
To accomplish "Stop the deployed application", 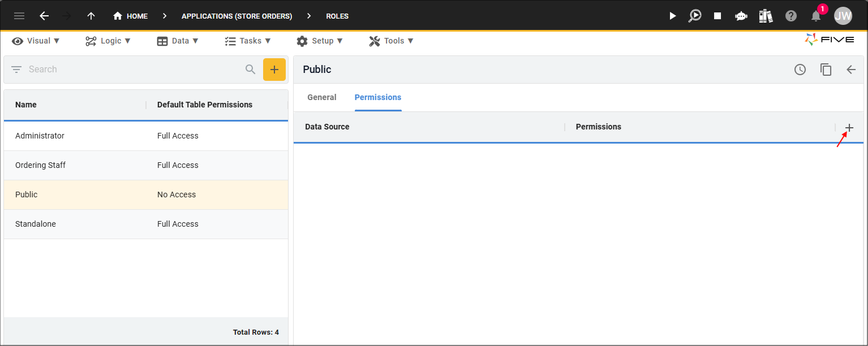I will [x=717, y=16].
